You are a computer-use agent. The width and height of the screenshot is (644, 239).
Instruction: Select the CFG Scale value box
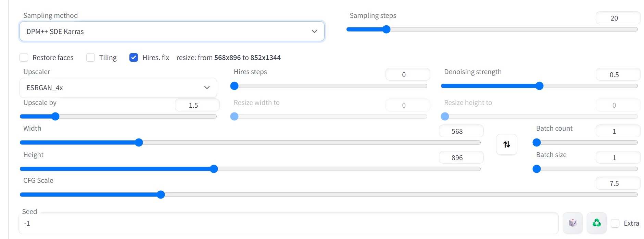(x=618, y=183)
